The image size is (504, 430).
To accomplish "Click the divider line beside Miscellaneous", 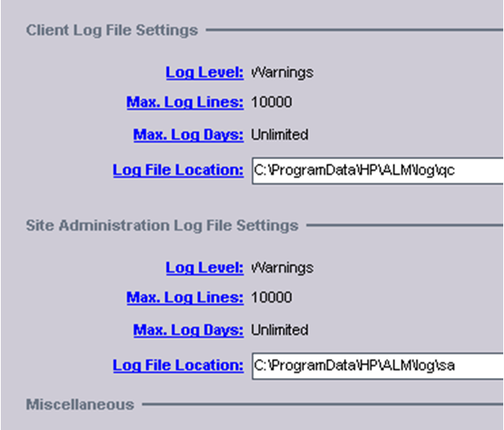I will (320, 404).
